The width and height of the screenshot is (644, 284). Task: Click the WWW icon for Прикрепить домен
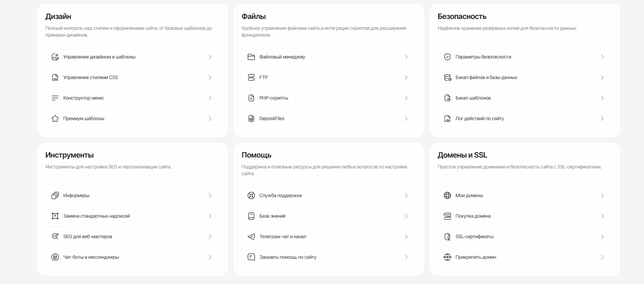tap(447, 257)
